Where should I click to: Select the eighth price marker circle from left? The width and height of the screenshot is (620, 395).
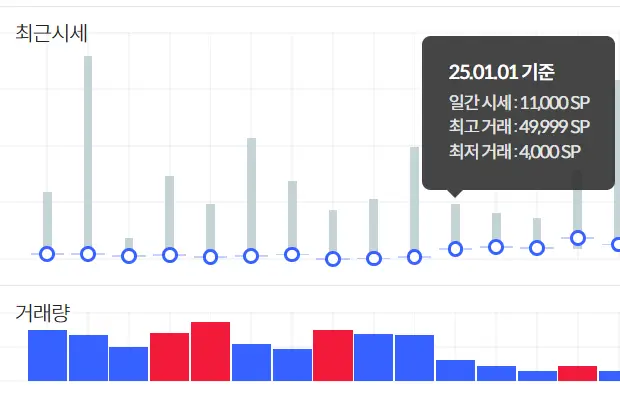333,259
